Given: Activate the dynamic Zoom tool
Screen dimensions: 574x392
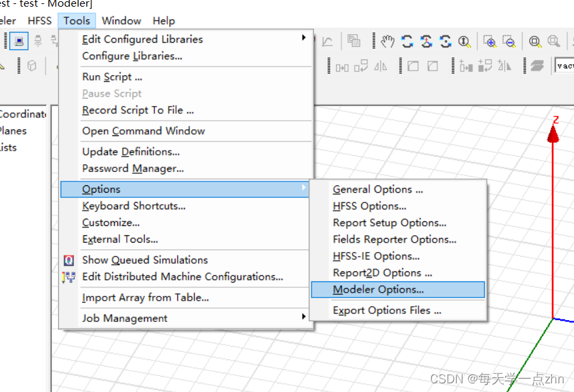Looking at the screenshot, I should pyautogui.click(x=465, y=41).
